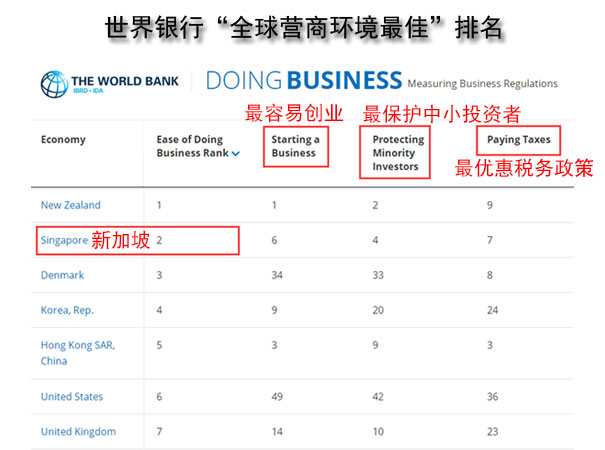The image size is (605, 450).
Task: Click Denmark's Starting a Business value 34
Action: tap(277, 275)
